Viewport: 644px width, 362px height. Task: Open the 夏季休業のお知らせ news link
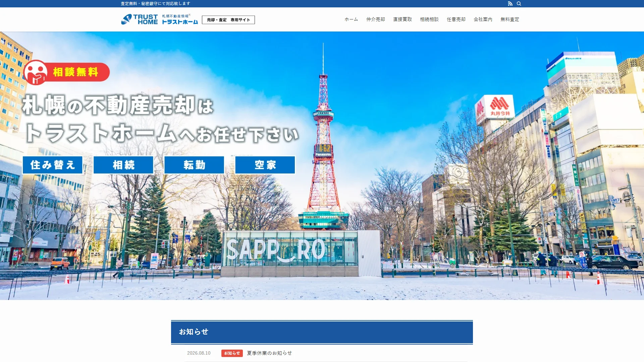pos(269,353)
